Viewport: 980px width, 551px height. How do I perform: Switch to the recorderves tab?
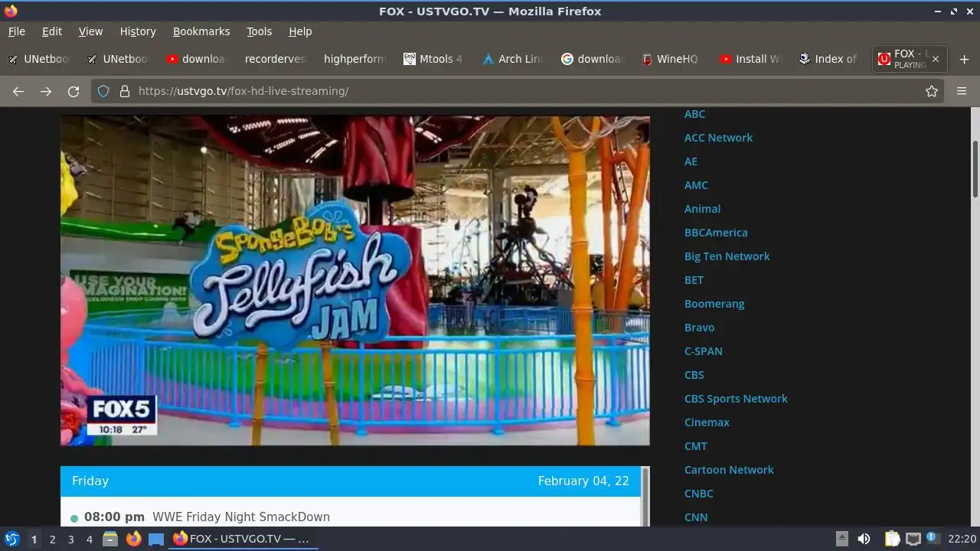tap(275, 59)
